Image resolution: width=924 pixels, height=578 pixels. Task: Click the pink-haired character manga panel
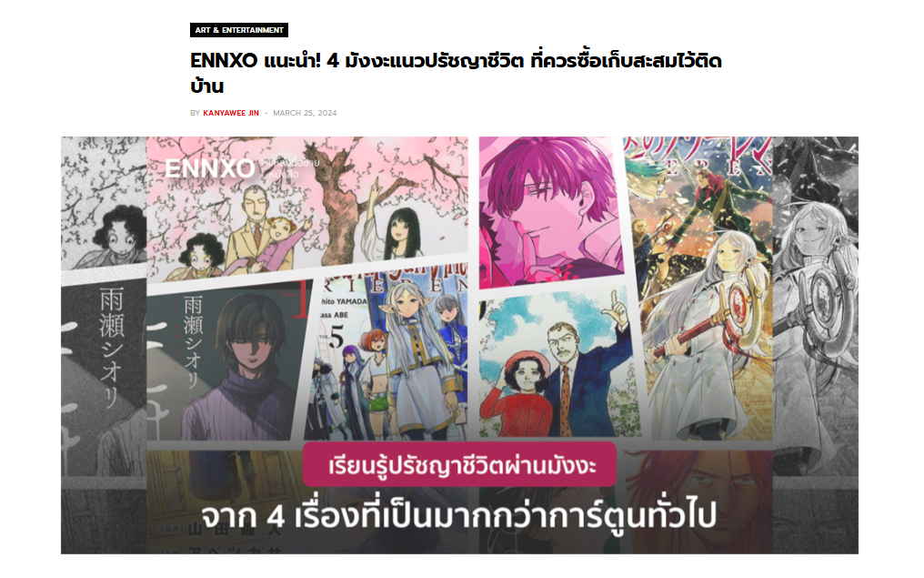click(x=551, y=212)
